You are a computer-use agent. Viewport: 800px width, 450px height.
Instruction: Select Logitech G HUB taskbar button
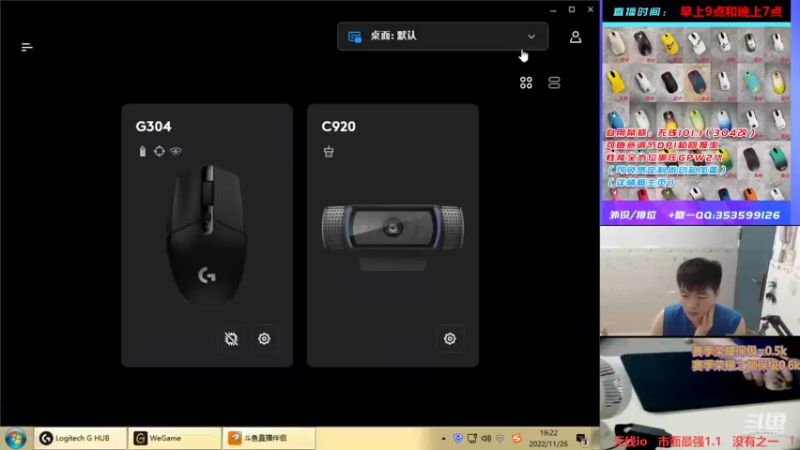(x=80, y=438)
